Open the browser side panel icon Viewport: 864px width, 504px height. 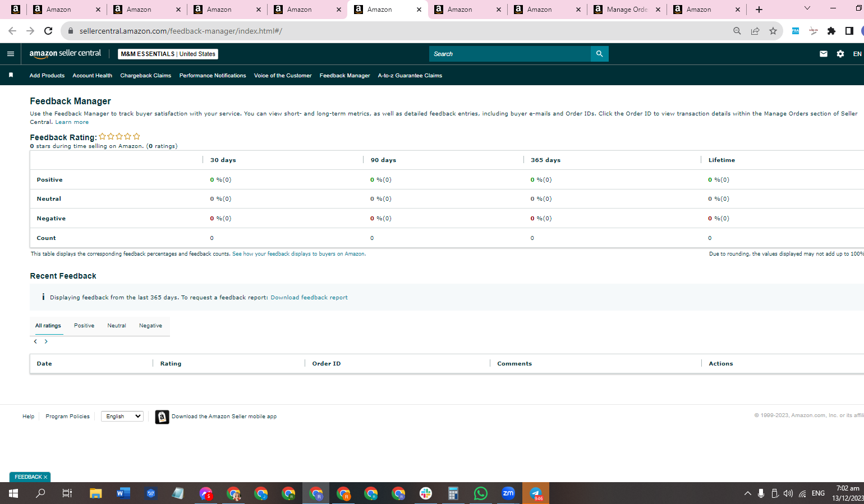tap(849, 31)
